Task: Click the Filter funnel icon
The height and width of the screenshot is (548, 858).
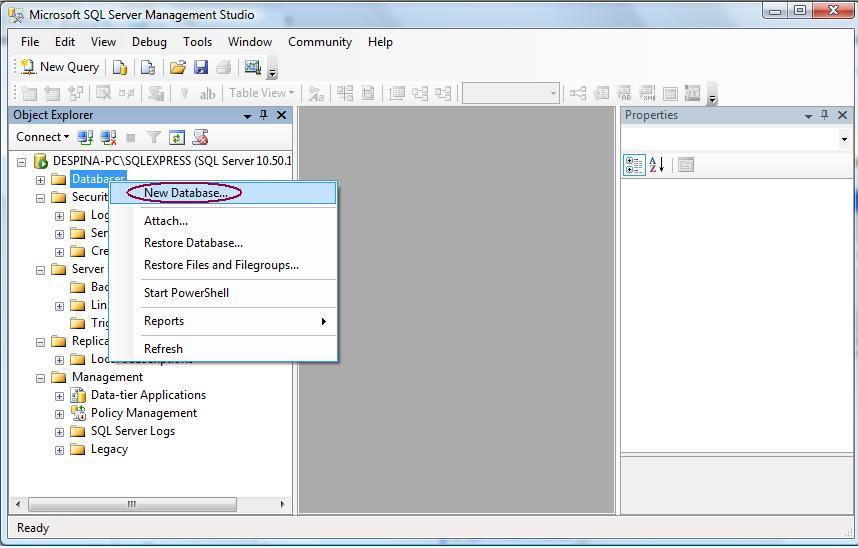Action: coord(154,137)
